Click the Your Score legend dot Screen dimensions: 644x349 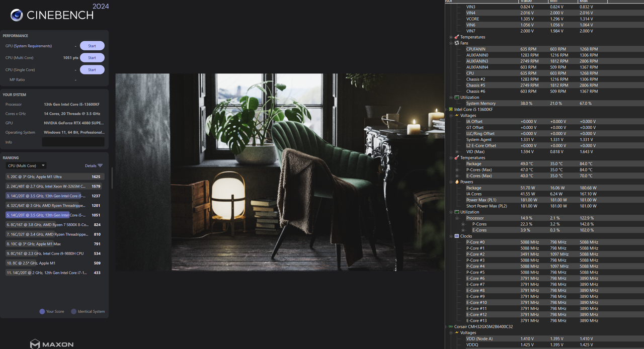tap(42, 311)
